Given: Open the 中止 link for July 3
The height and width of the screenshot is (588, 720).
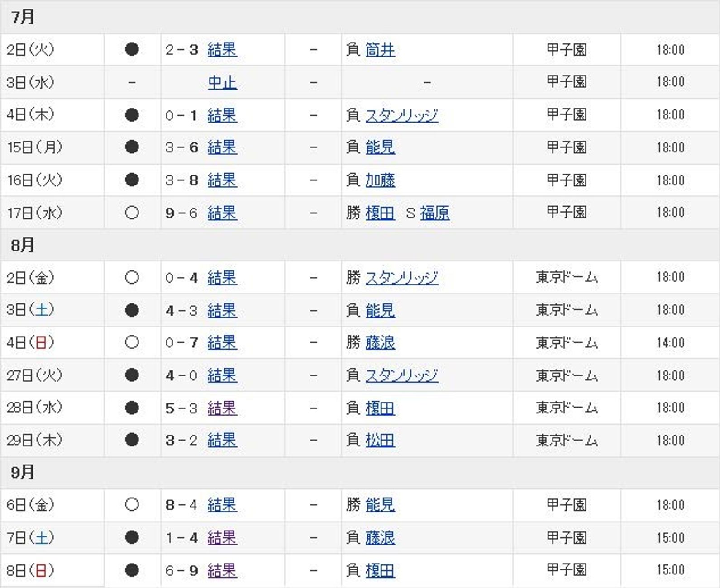Looking at the screenshot, I should pyautogui.click(x=222, y=82).
